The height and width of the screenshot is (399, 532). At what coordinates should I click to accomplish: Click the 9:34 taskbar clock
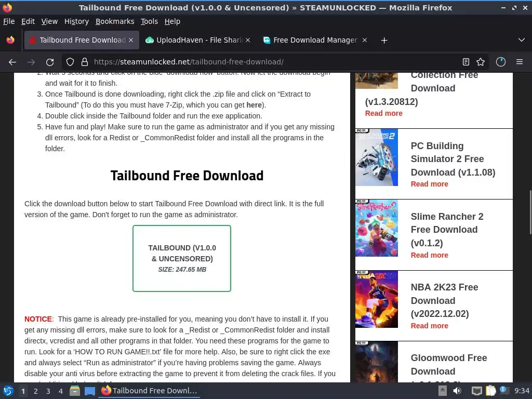click(x=522, y=391)
